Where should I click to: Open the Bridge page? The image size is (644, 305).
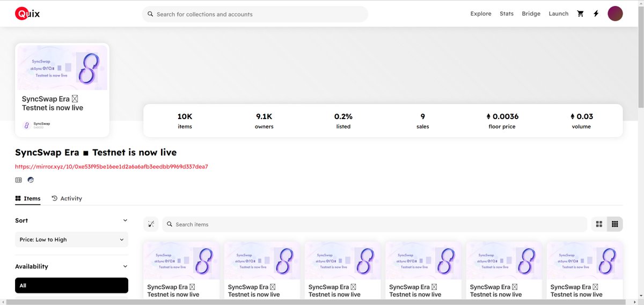(531, 14)
